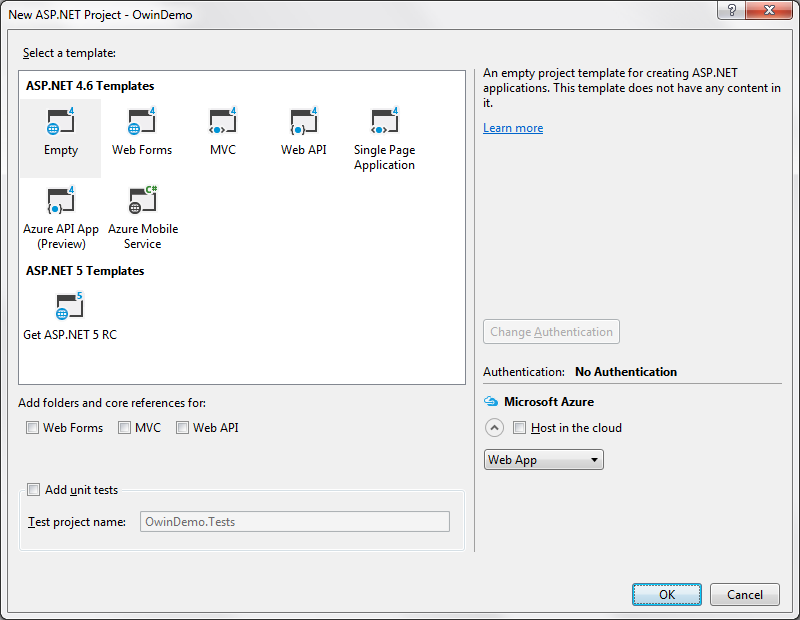The height and width of the screenshot is (620, 800).
Task: Enable the Add unit tests checkbox
Action: (33, 490)
